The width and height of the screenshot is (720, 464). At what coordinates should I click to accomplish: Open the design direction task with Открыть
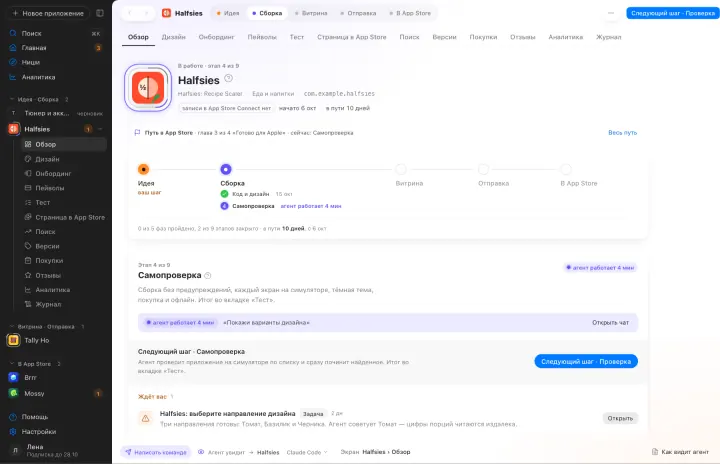point(620,418)
